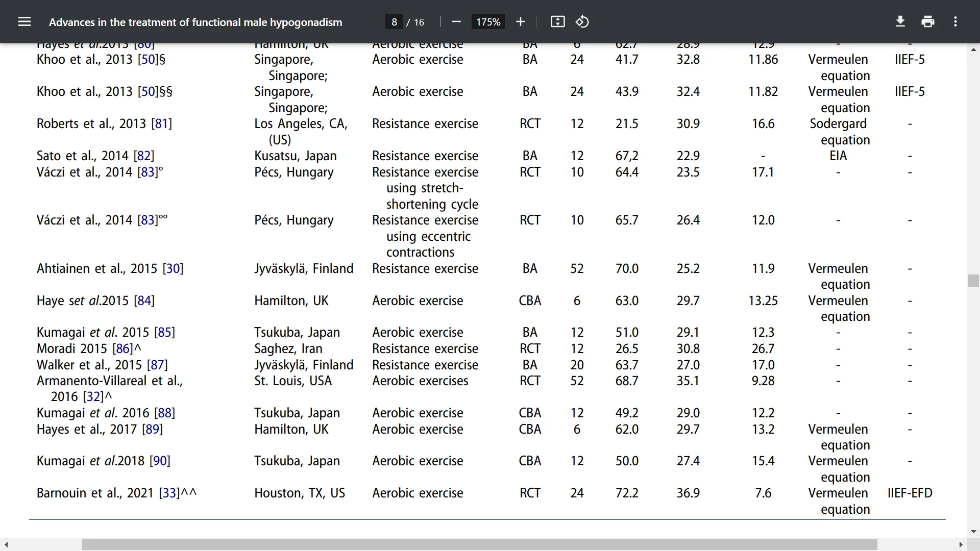Click the fit to page icon
980x551 pixels.
coord(558,22)
